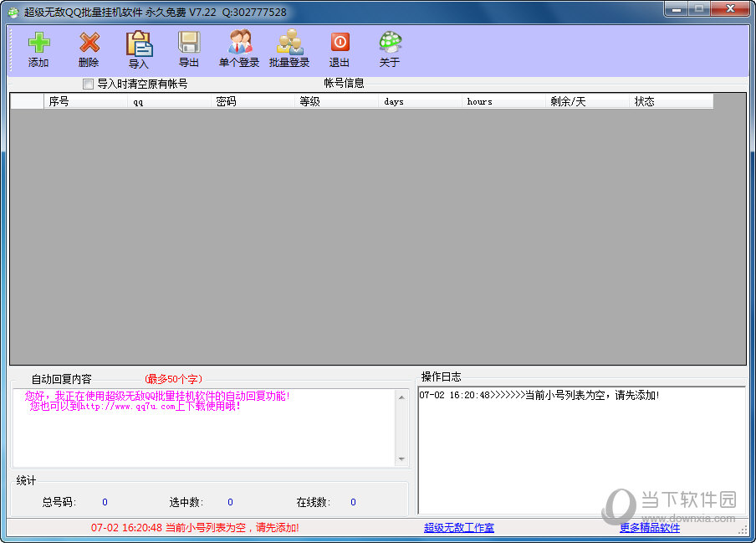Click the auto-reply scrollbar up arrow
The width and height of the screenshot is (756, 543).
401,397
